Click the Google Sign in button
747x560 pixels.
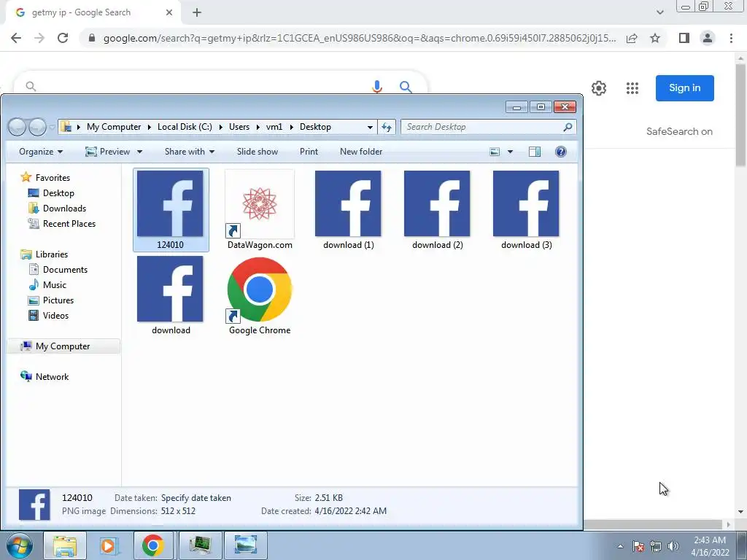684,88
